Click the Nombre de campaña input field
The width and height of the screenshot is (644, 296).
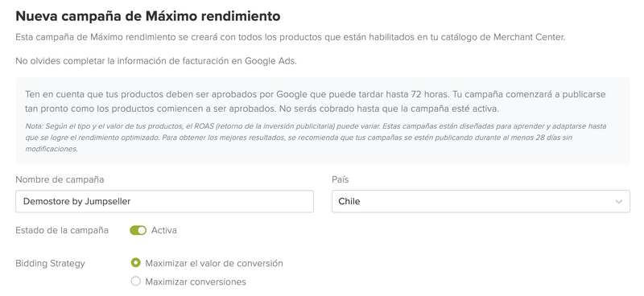coord(165,201)
